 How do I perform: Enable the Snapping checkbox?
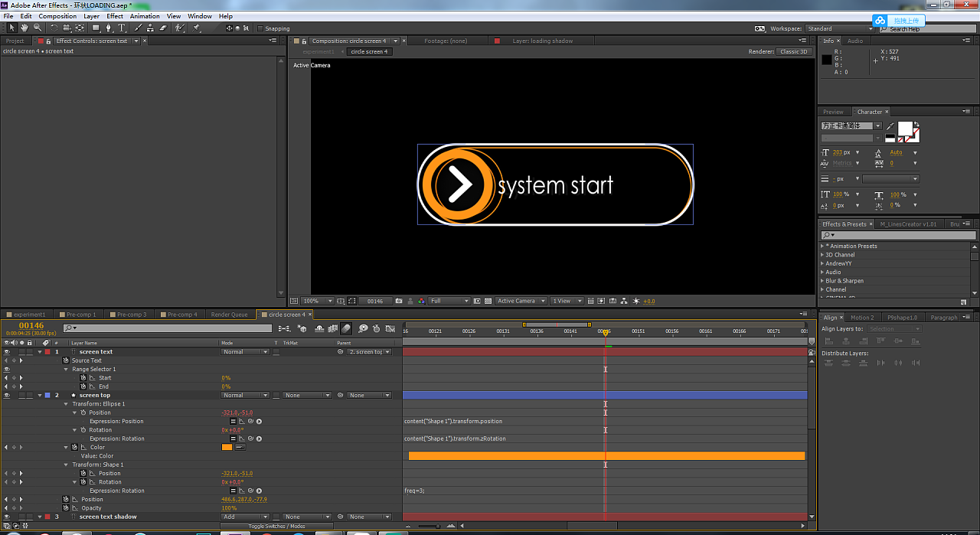pos(260,28)
